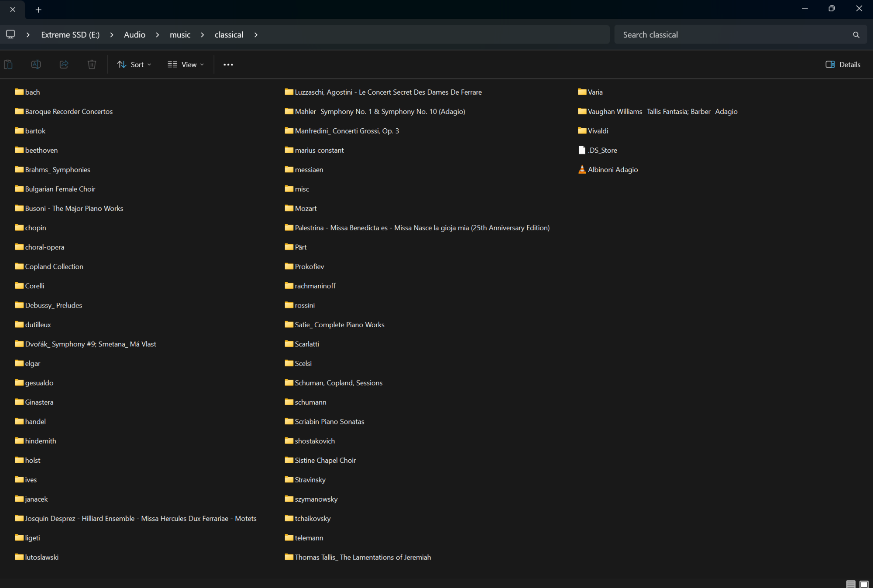This screenshot has height=588, width=873.
Task: Toggle the Details pane
Action: tap(843, 65)
